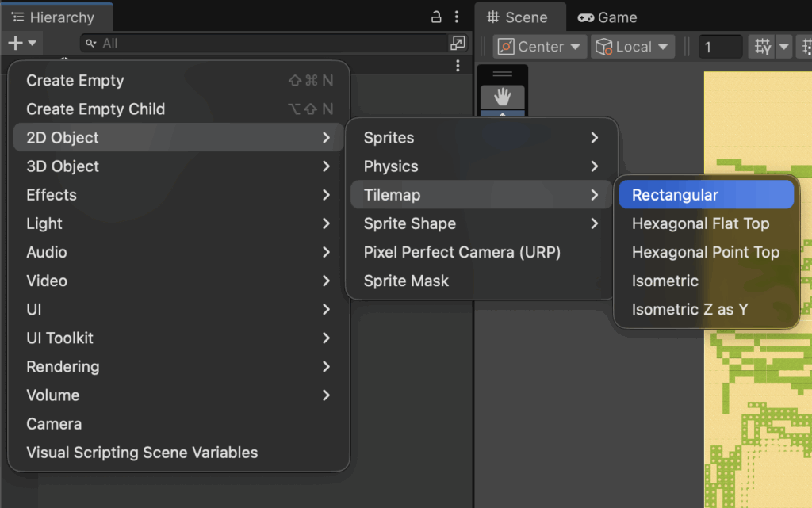Image resolution: width=812 pixels, height=508 pixels.
Task: Select Hexagonal Flat Top tilemap
Action: tap(700, 223)
